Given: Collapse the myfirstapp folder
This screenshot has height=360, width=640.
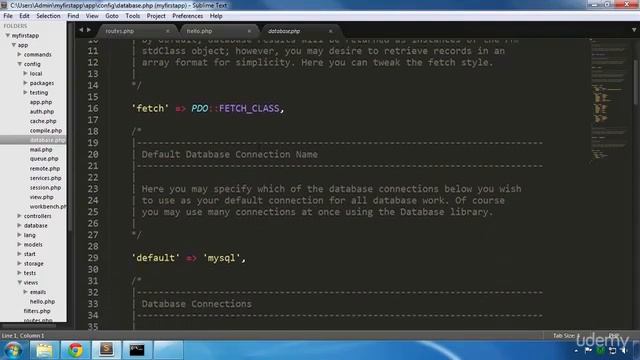Looking at the screenshot, I should [7, 36].
